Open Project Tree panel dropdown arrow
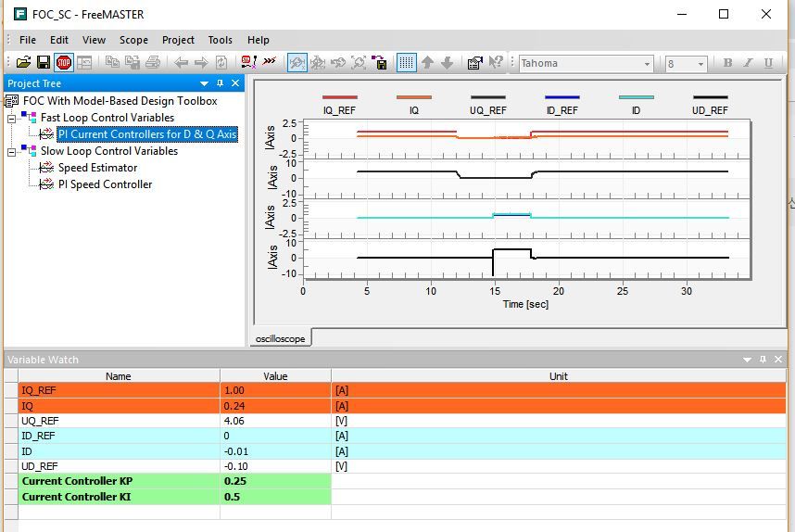Image resolution: width=795 pixels, height=532 pixels. pos(205,83)
